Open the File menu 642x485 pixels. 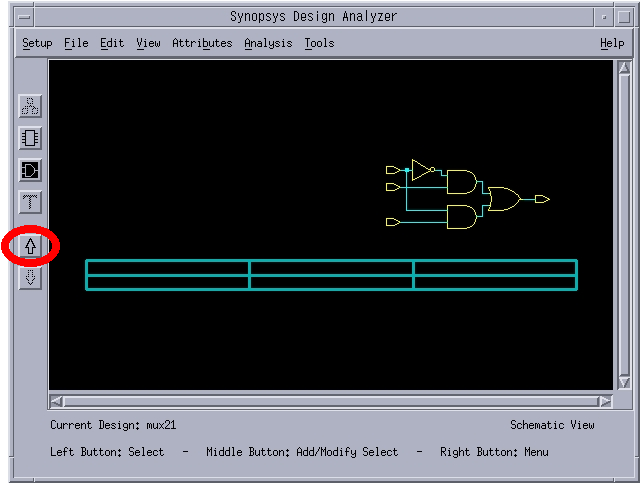76,43
